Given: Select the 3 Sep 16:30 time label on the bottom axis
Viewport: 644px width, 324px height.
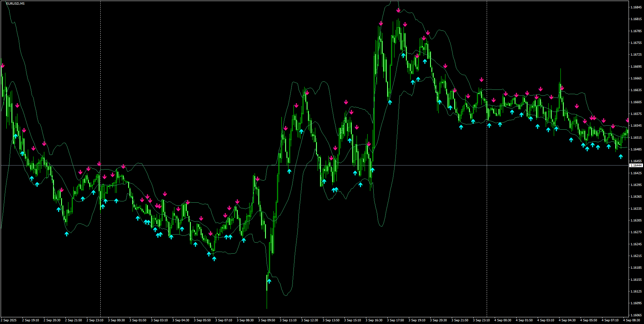Looking at the screenshot, I should pos(375,320).
